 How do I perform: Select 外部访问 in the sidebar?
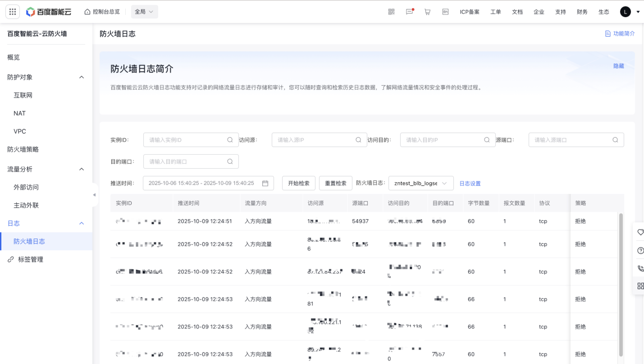[26, 187]
